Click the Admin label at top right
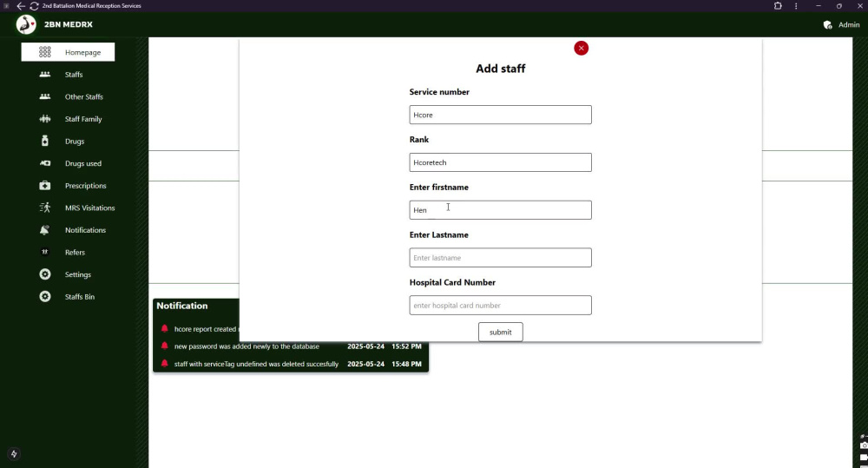Screen dimensions: 868x468 click(x=849, y=25)
